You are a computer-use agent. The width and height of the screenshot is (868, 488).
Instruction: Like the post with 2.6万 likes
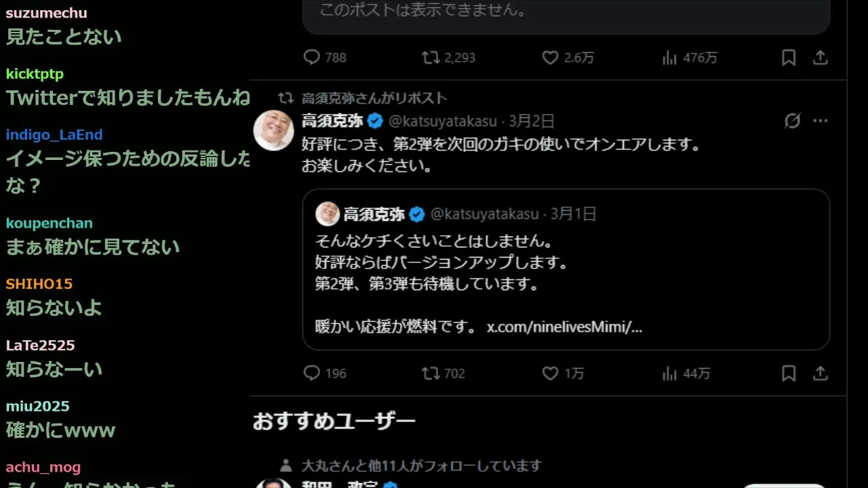point(568,58)
